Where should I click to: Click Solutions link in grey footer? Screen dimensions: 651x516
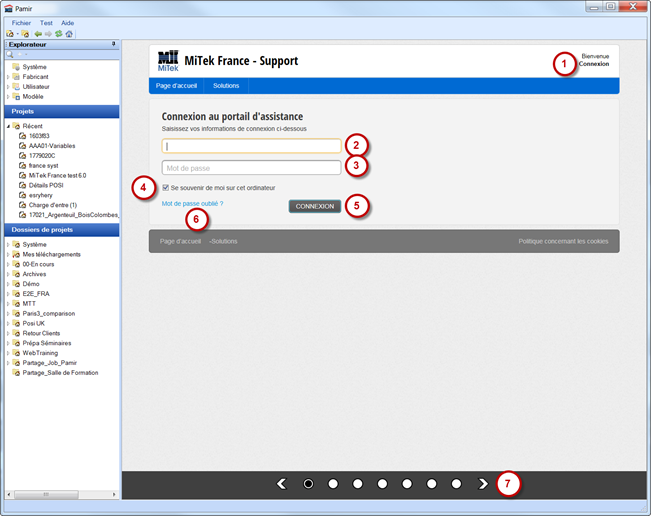[x=224, y=241]
